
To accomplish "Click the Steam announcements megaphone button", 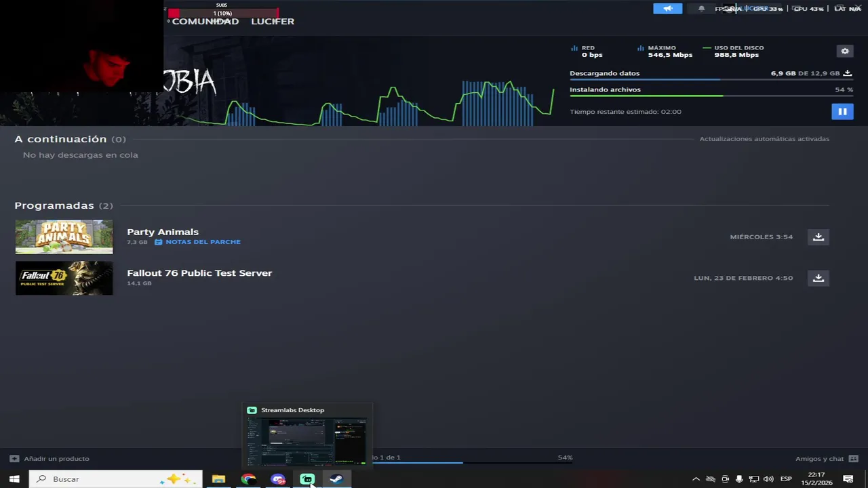I will click(x=668, y=8).
